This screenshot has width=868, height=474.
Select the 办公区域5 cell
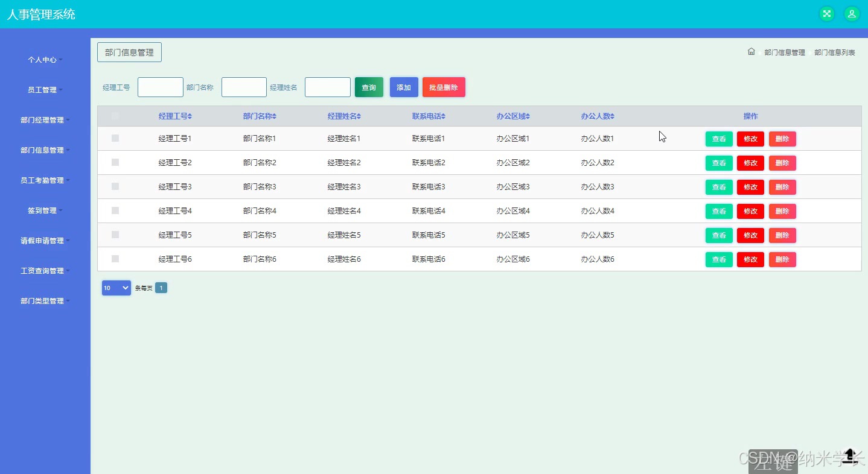pos(513,235)
